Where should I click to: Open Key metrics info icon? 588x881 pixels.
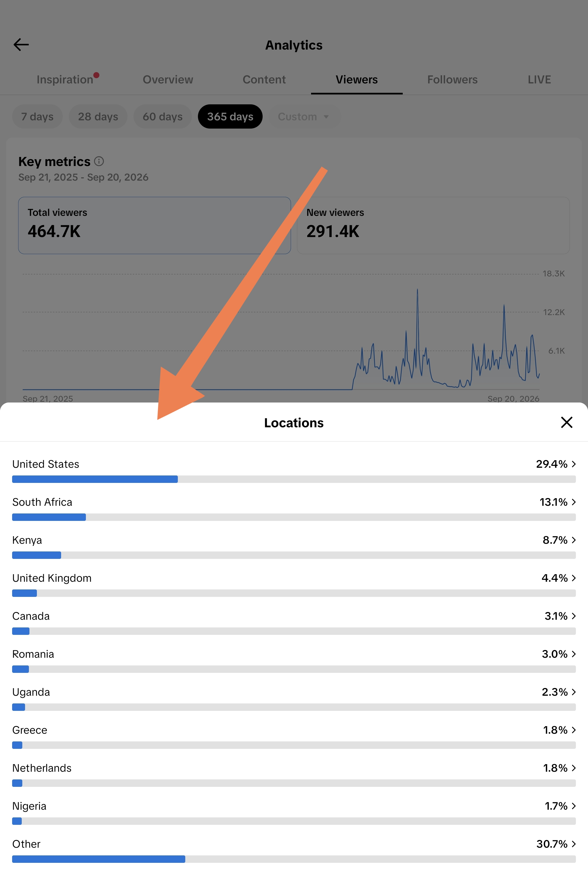tap(99, 161)
